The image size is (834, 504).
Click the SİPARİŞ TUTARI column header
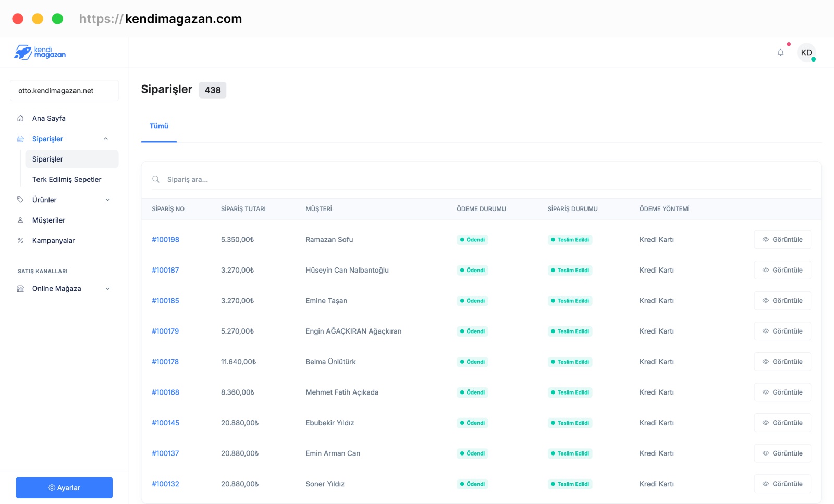(x=243, y=209)
